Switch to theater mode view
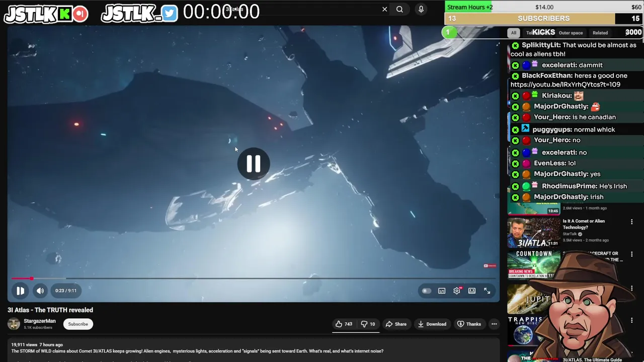 pos(472,291)
